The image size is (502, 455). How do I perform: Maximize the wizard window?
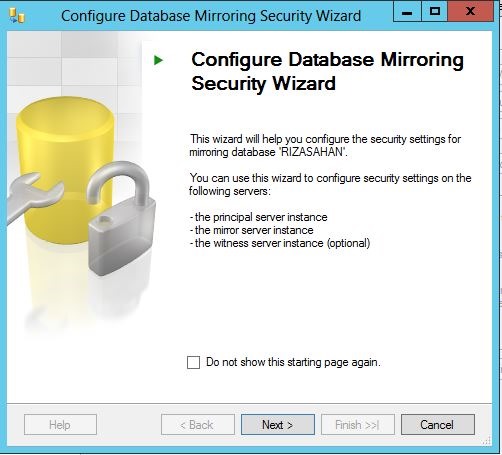435,12
